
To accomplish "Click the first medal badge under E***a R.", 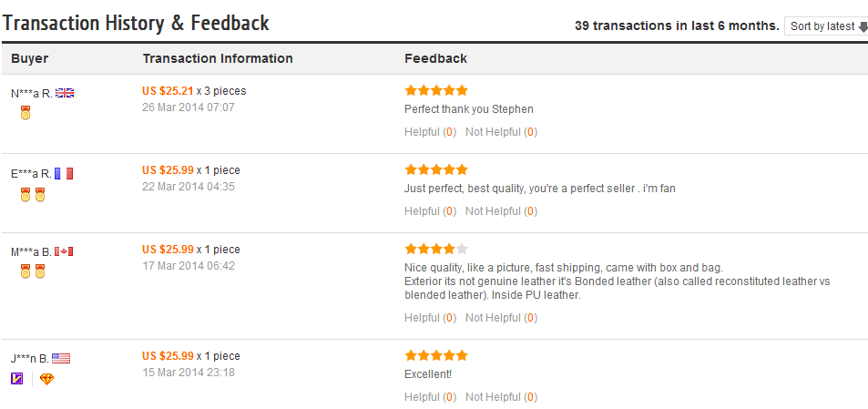I will point(25,195).
